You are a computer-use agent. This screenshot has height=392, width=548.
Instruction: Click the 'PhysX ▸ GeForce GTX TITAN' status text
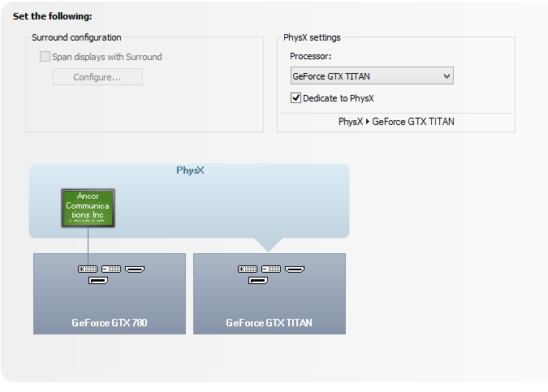pos(396,122)
